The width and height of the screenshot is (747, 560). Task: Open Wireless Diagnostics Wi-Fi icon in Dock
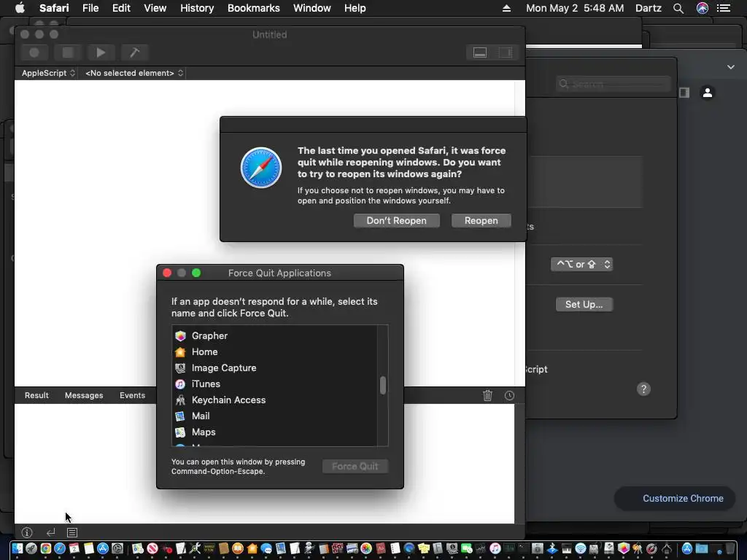coord(580,548)
